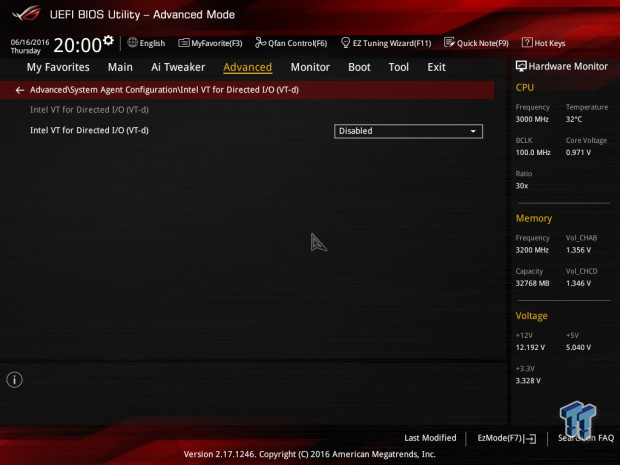The width and height of the screenshot is (620, 465).
Task: Show Hot Keys label
Action: coord(550,43)
